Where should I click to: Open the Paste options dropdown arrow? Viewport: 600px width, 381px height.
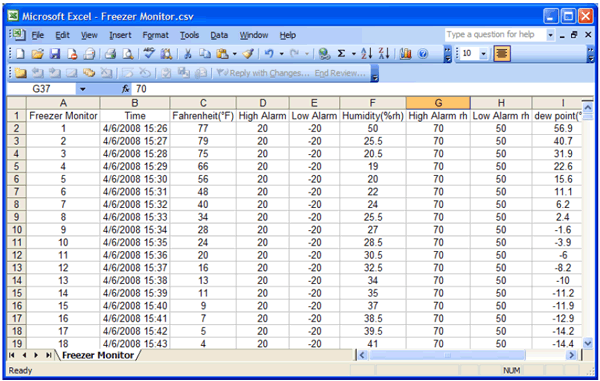(x=235, y=54)
